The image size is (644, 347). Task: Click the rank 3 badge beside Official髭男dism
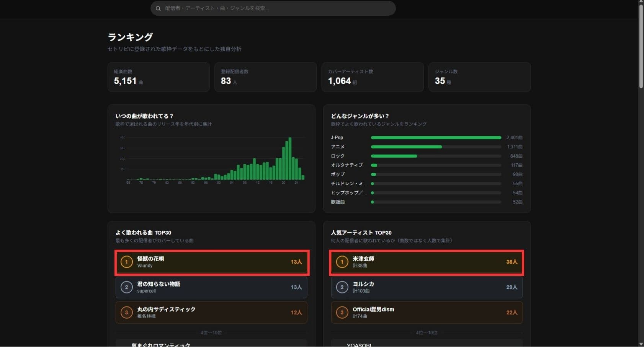click(342, 313)
